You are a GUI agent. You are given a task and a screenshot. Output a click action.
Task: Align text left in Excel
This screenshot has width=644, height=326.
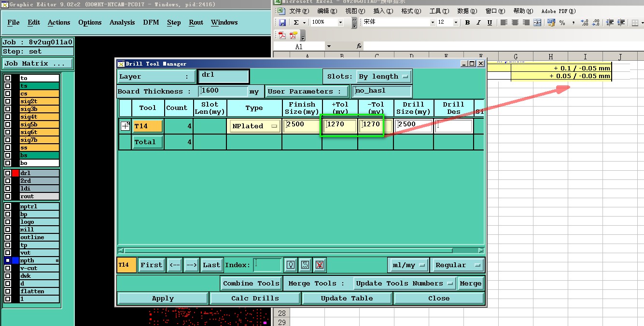[504, 22]
